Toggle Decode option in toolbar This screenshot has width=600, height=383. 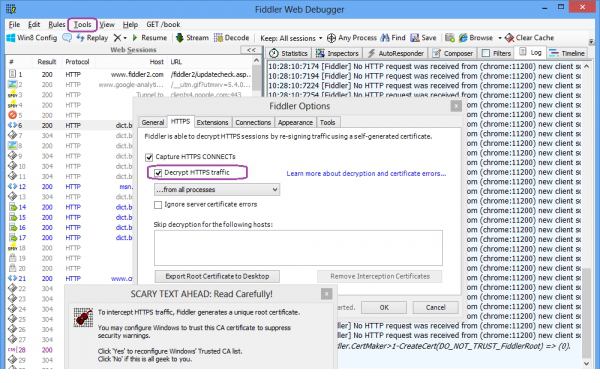[x=232, y=38]
